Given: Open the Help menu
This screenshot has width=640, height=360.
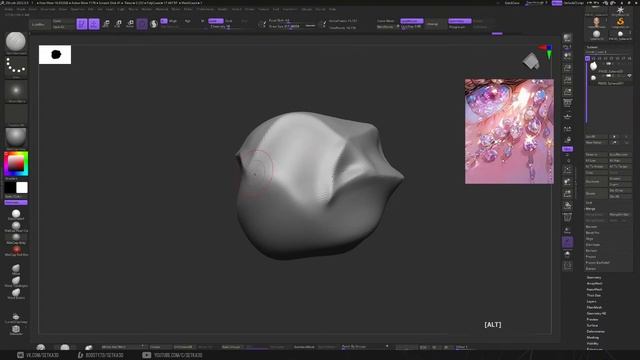Looking at the screenshot, I should coord(333,9).
